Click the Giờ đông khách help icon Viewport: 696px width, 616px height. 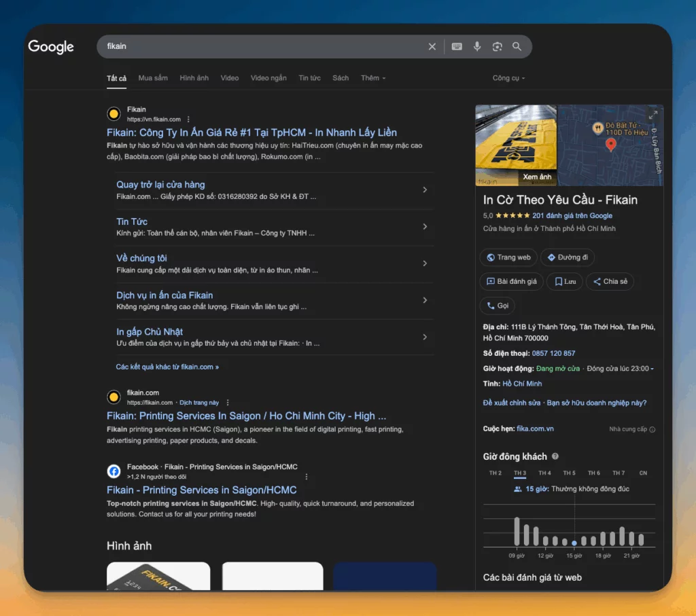click(555, 456)
